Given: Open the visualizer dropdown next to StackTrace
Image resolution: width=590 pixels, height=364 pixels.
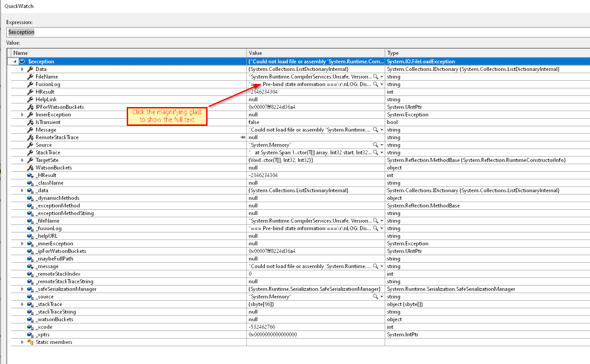Looking at the screenshot, I should [382, 152].
